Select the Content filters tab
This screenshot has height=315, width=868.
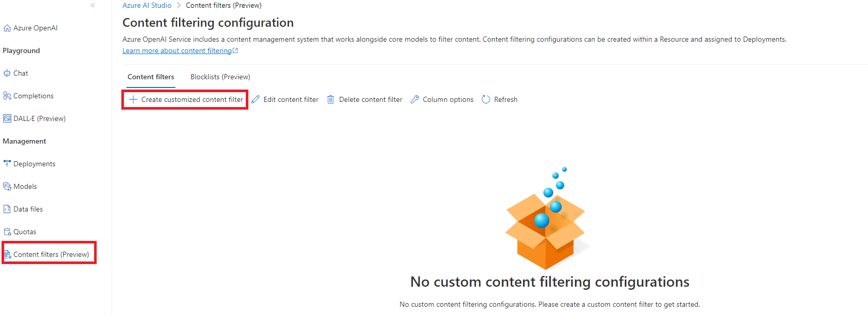pyautogui.click(x=151, y=77)
